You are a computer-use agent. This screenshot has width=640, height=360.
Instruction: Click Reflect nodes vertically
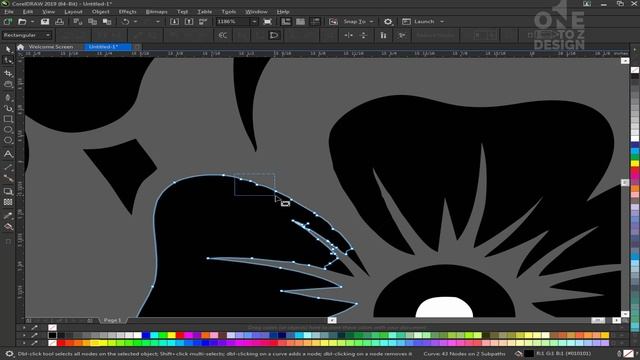coord(363,36)
